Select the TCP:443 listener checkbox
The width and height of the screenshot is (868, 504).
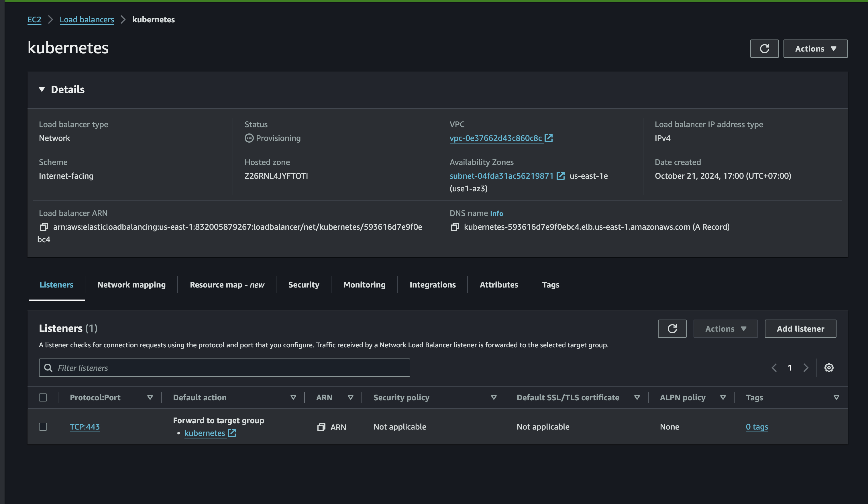coord(43,427)
